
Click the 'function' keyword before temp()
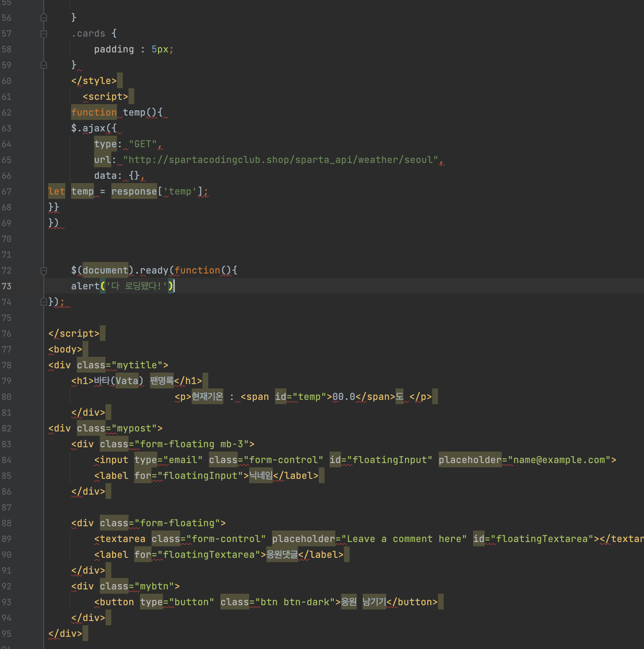click(94, 112)
